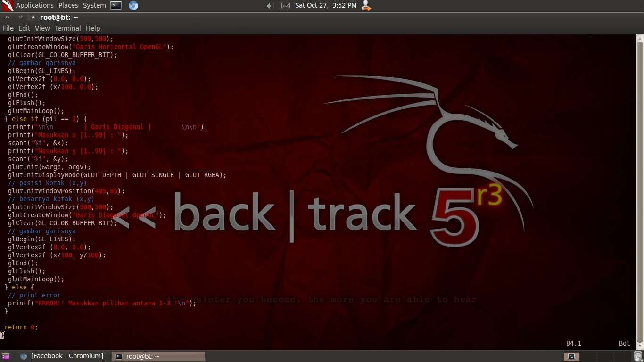644x362 pixels.
Task: Click the printf "Masukkan x [1..99] : " line
Action: click(x=68, y=135)
